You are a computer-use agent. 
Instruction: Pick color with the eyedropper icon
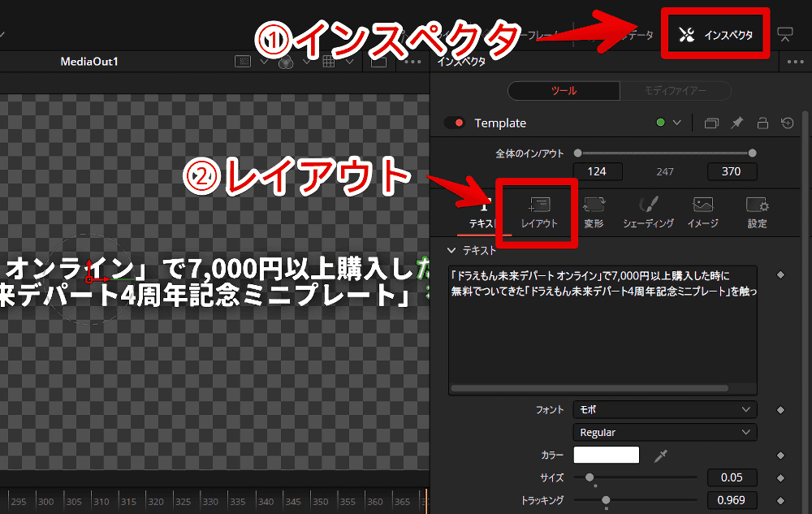pyautogui.click(x=662, y=456)
